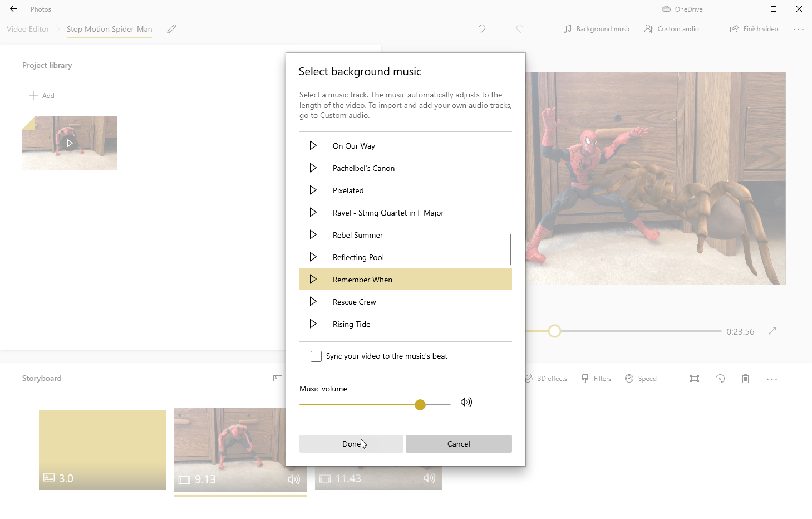The width and height of the screenshot is (812, 519).
Task: Click the OneDrive cloud status
Action: 682,9
